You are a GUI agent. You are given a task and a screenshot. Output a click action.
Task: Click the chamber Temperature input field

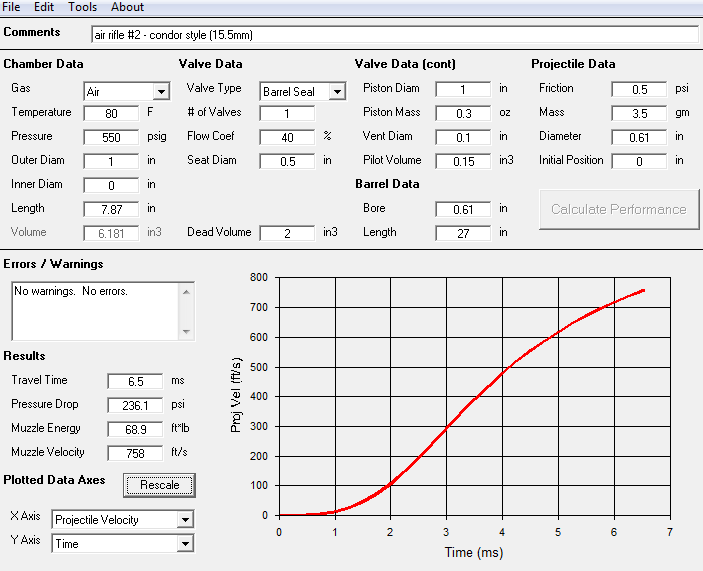click(x=111, y=113)
